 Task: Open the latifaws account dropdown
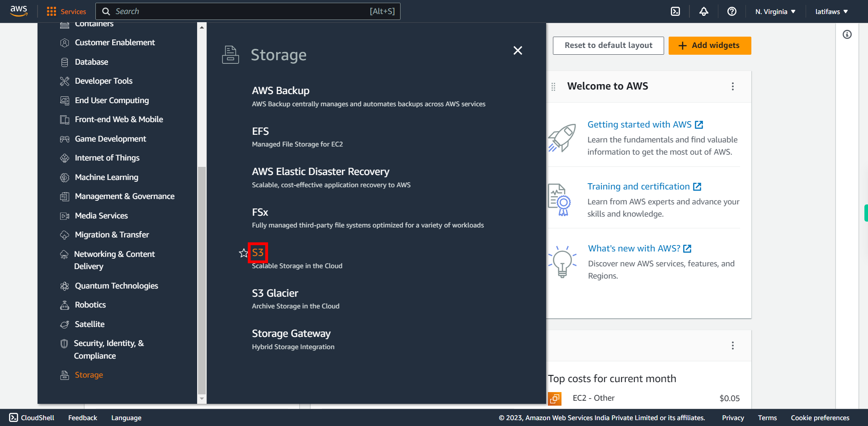pos(831,11)
